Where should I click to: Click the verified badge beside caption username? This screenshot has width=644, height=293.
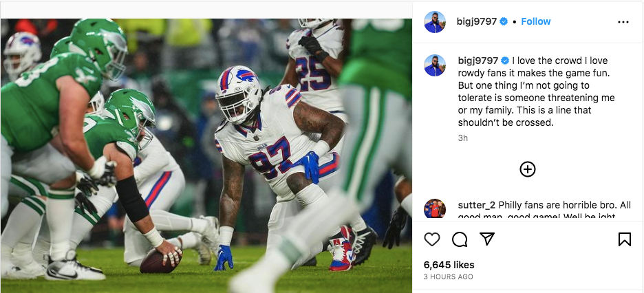tap(504, 61)
